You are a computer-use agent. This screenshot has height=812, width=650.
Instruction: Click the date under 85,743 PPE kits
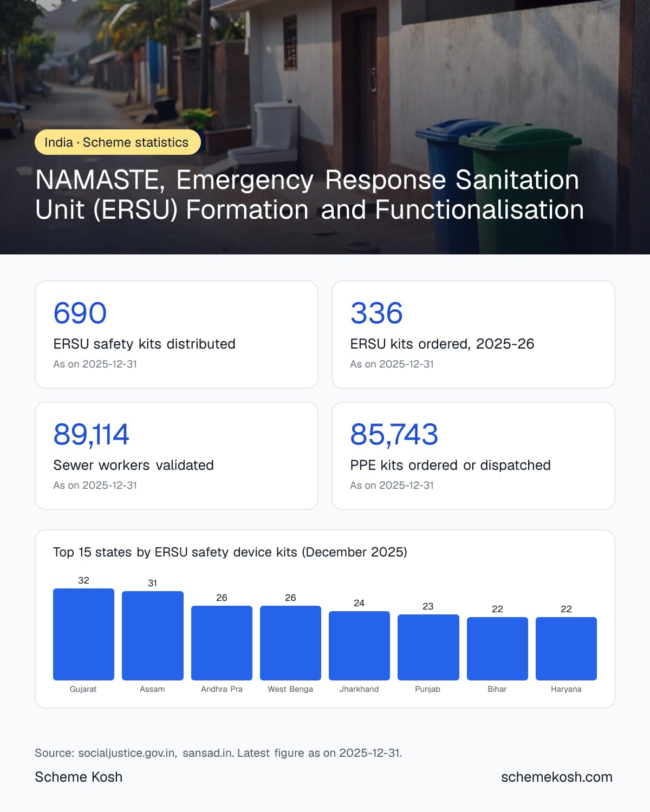pos(392,486)
